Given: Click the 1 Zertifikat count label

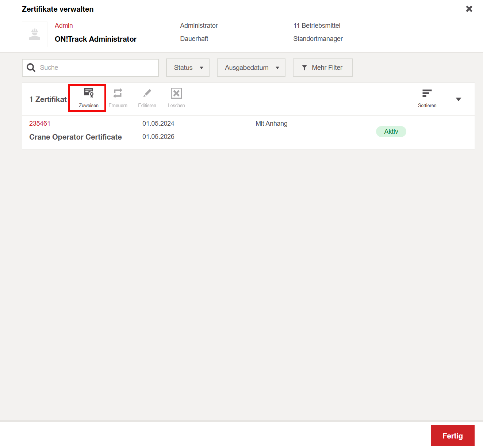Looking at the screenshot, I should click(48, 99).
